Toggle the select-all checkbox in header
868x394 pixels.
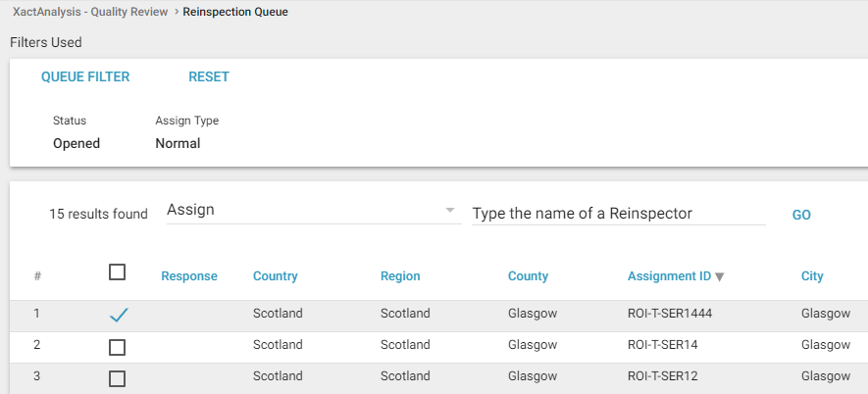(118, 272)
